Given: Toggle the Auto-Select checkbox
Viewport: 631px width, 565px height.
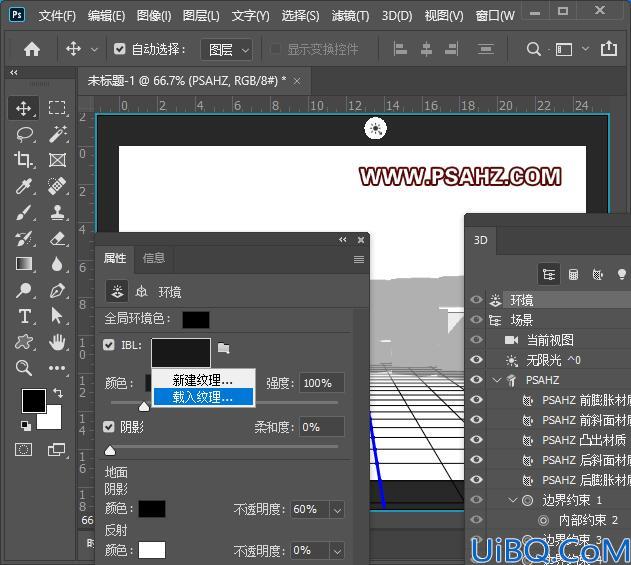Looking at the screenshot, I should click(x=120, y=49).
